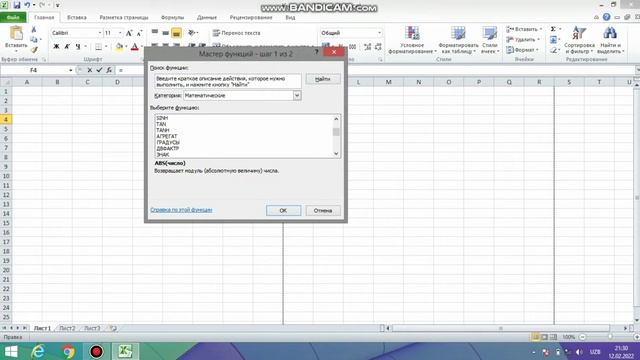Viewport: 640px width, 360px height.
Task: Toggle middle vertical alignment
Action: coord(165,33)
